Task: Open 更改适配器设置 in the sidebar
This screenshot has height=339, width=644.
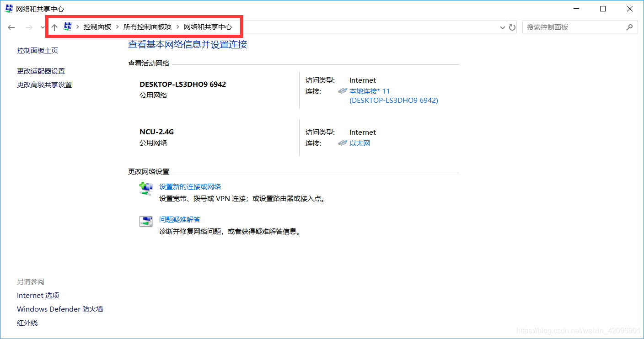Action: [x=40, y=71]
